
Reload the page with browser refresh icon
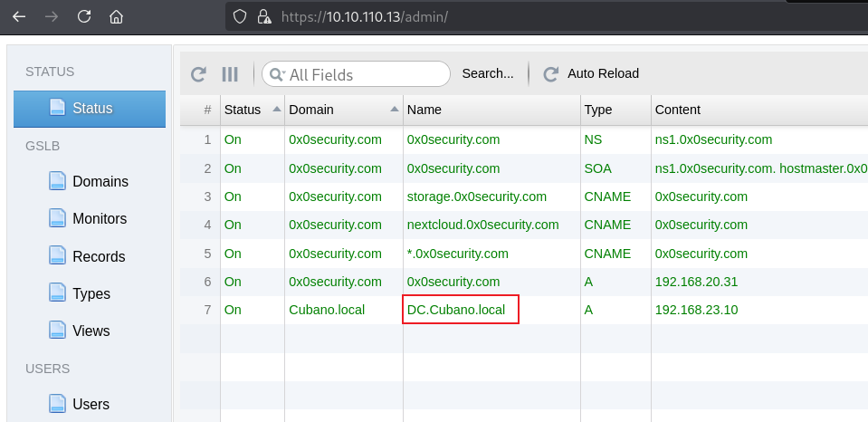point(84,16)
